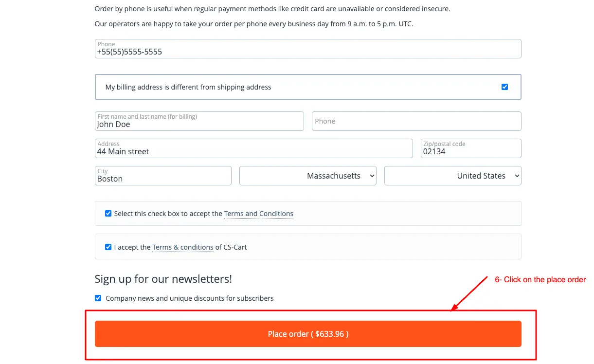Click the Zip/postal code field showing 02134
Viewport: 594px width, 364px height.
coord(471,148)
